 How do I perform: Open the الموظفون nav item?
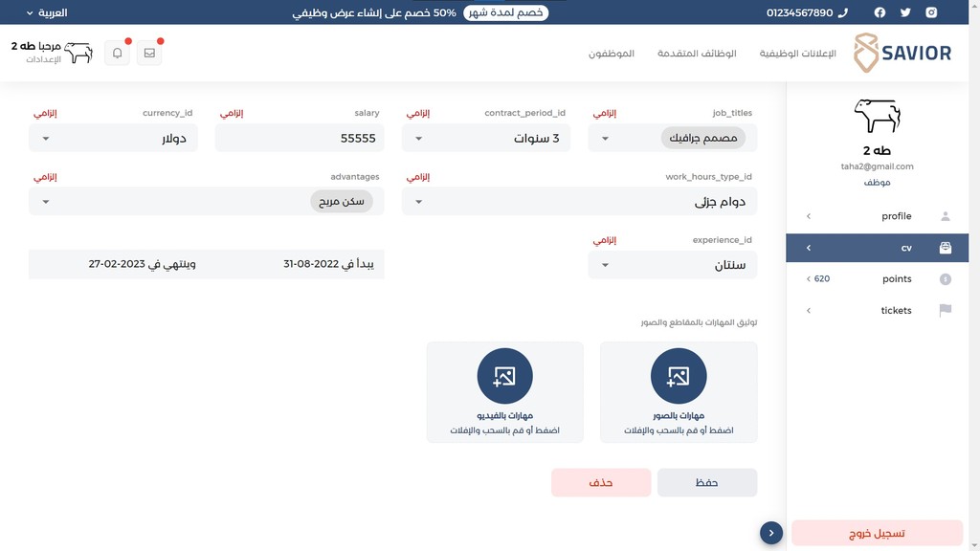[x=612, y=54]
